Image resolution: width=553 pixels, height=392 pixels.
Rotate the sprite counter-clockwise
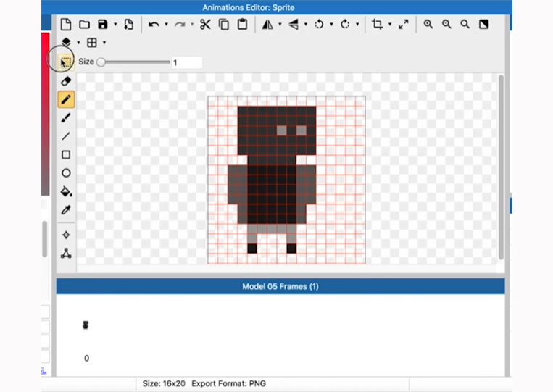pyautogui.click(x=319, y=25)
